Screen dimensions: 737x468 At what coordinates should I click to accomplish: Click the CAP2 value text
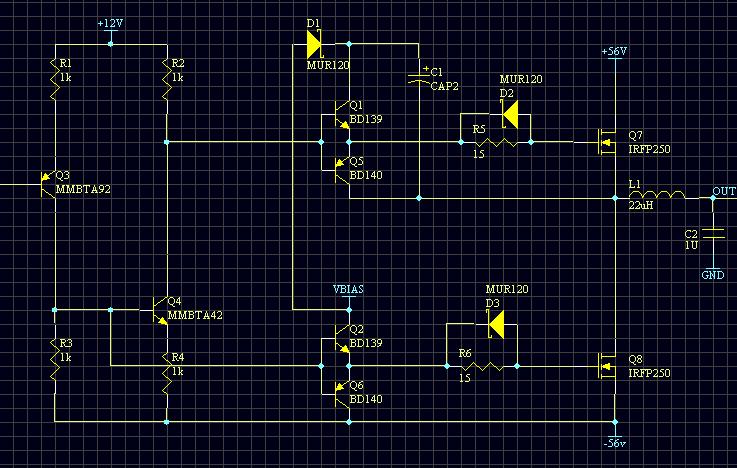click(x=444, y=86)
